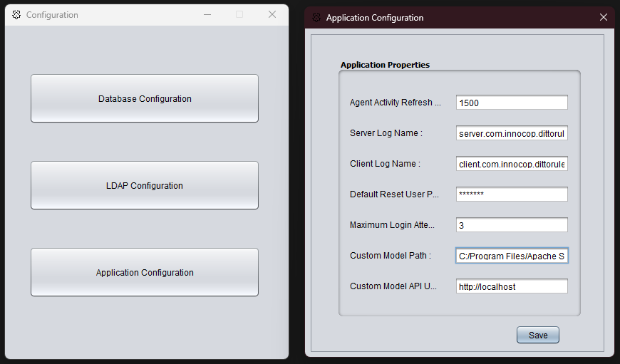Click into the Server Log Name field

[x=512, y=133]
